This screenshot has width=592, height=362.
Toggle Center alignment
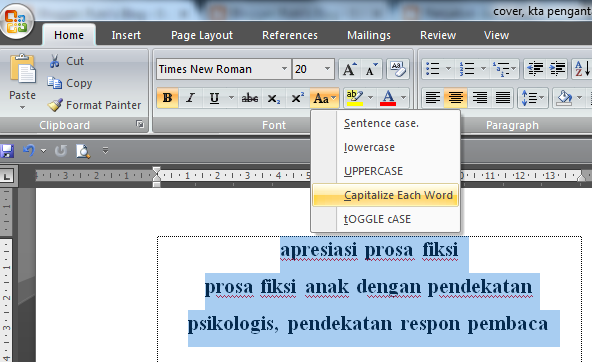456,99
